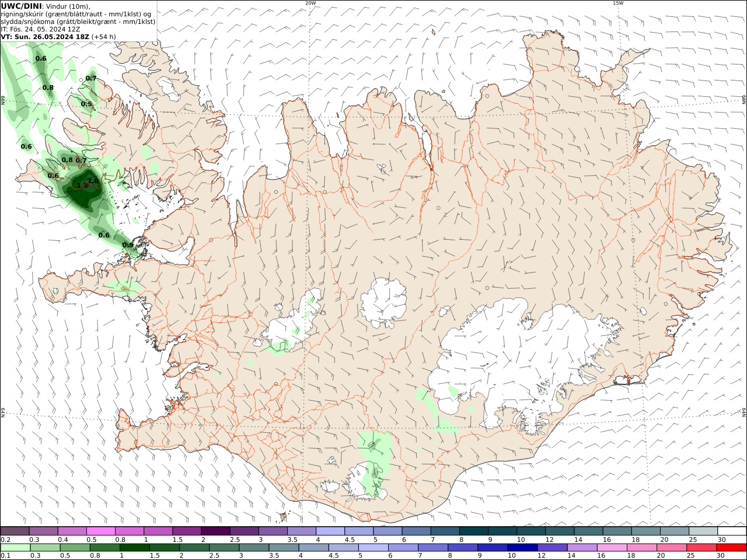747x560 pixels.
Task: Click the '(+54 h)' forecast offset text
Action: [104, 36]
